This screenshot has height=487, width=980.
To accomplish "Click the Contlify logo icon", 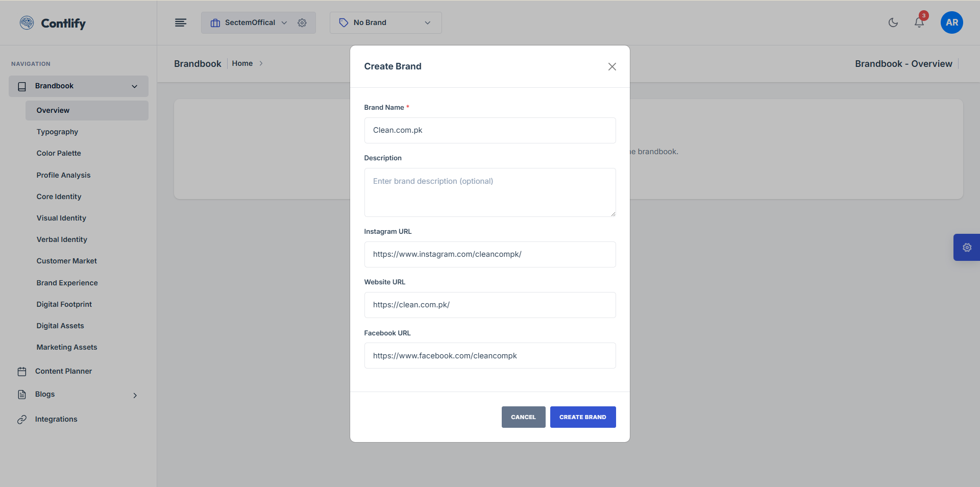I will click(27, 23).
